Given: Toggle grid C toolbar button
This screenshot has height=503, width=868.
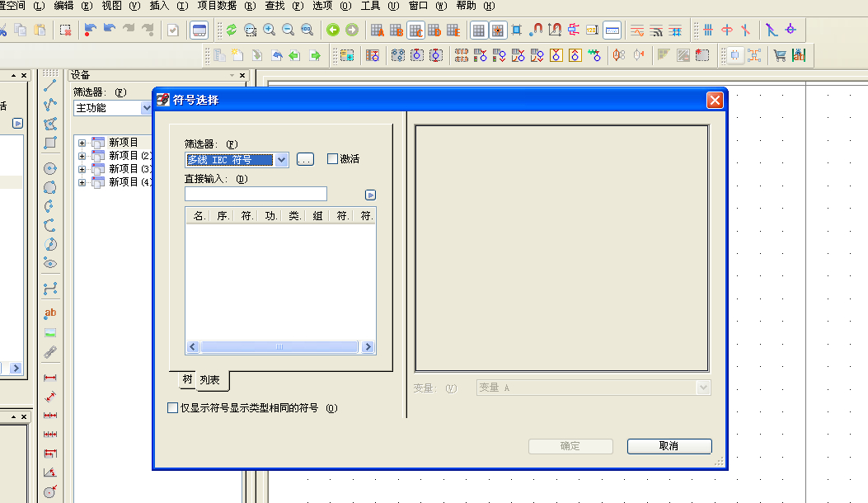Looking at the screenshot, I should (x=415, y=30).
